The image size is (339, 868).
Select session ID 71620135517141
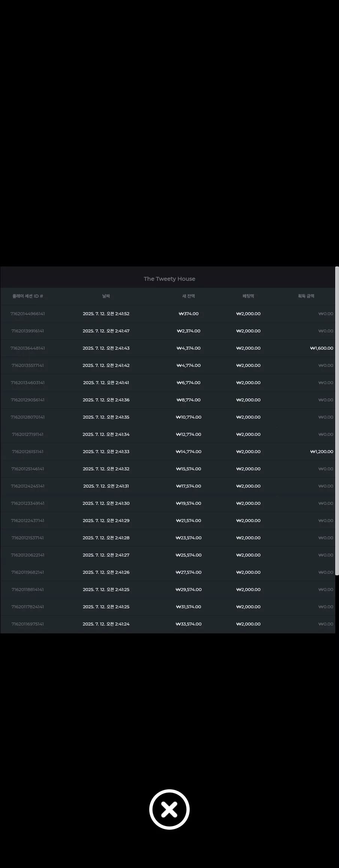point(28,365)
